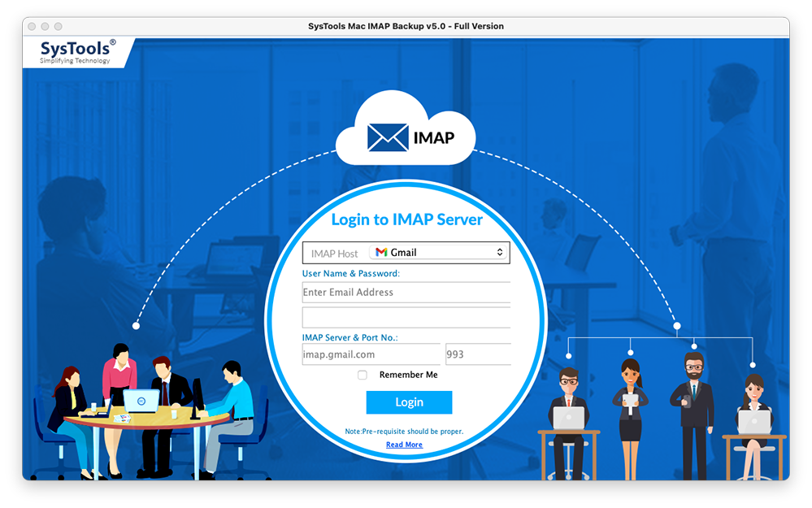812x508 pixels.
Task: Click the imap.gmail.com server field
Action: pos(371,354)
